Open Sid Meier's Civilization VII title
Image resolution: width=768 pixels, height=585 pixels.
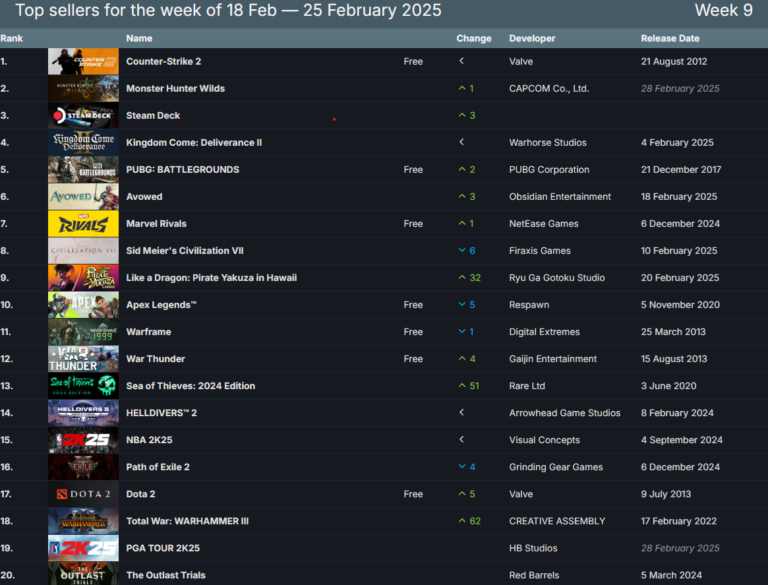pyautogui.click(x=184, y=251)
